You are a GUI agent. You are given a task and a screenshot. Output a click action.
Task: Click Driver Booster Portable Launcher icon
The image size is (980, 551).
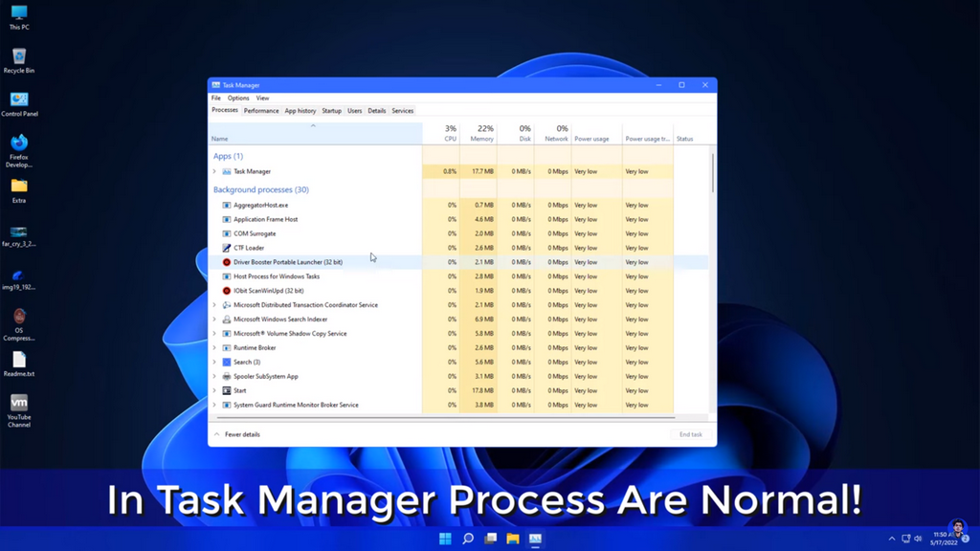pos(226,262)
